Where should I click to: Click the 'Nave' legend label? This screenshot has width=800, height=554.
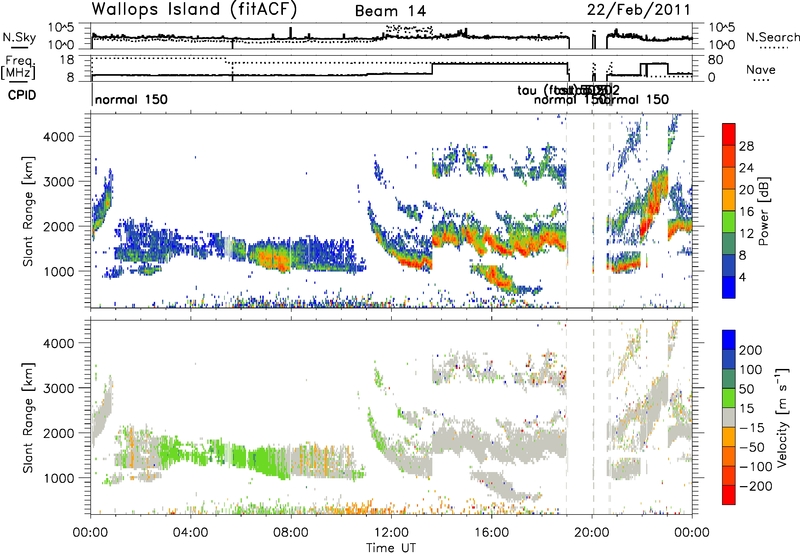pos(761,69)
